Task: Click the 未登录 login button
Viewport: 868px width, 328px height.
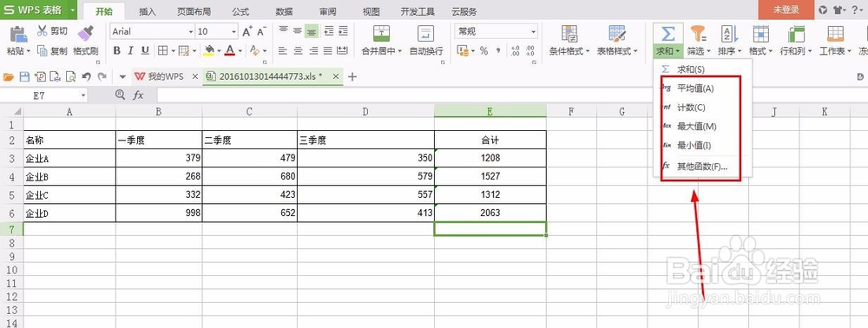Action: [x=786, y=10]
